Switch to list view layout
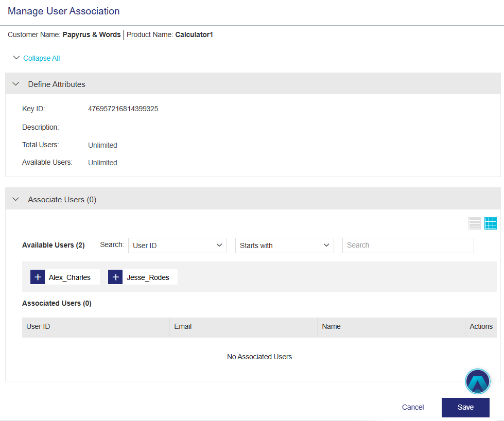The image size is (504, 421). pos(474,223)
